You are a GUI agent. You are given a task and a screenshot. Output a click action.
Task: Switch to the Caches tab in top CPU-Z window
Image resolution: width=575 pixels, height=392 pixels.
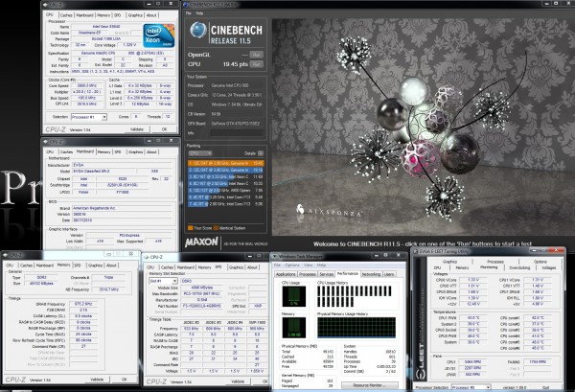point(66,15)
